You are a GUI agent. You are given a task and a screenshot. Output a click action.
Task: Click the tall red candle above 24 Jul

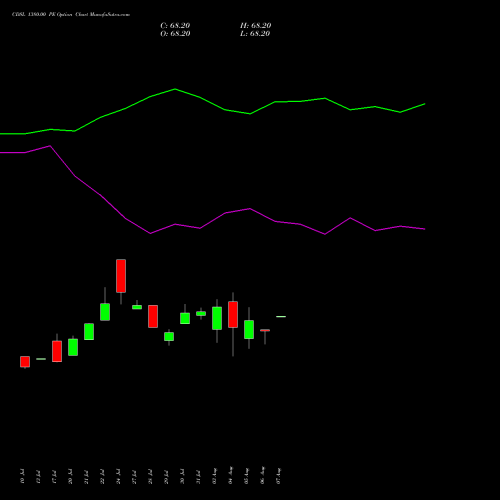click(x=121, y=276)
